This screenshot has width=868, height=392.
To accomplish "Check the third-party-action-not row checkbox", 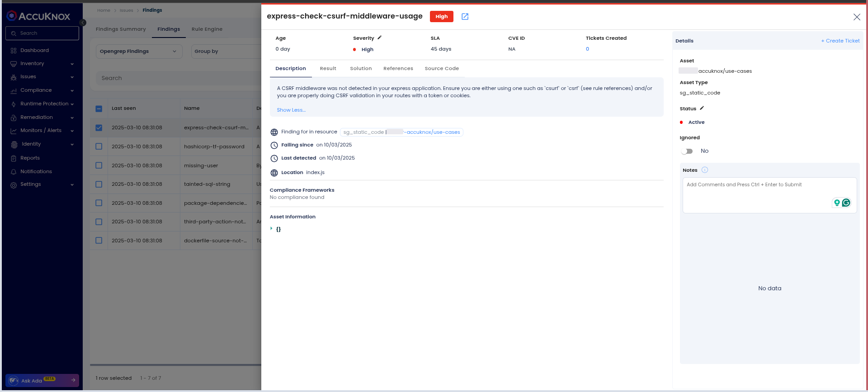I will coord(99,222).
